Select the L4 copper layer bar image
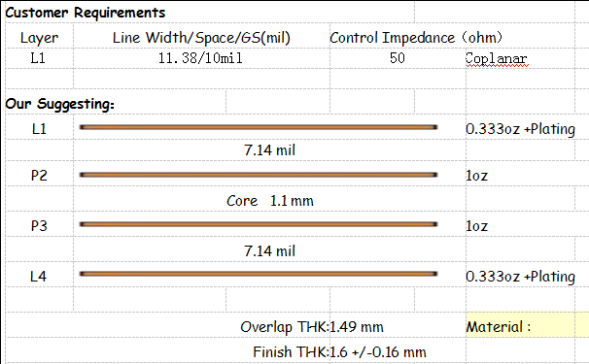The height and width of the screenshot is (364, 589). pyautogui.click(x=259, y=274)
